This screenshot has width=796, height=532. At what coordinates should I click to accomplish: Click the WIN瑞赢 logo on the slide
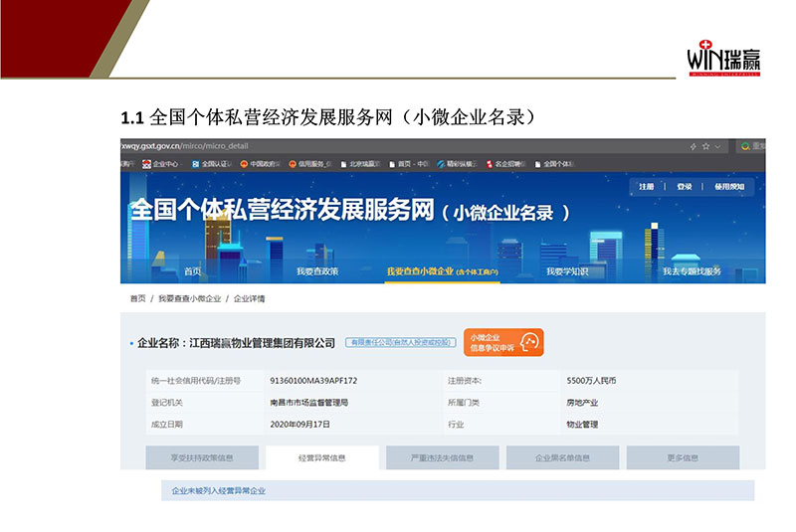724,58
